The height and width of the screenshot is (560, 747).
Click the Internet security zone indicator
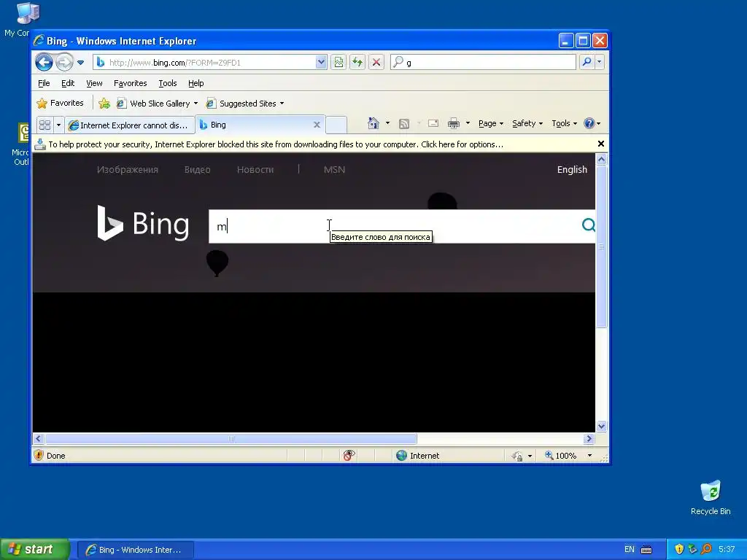418,456
